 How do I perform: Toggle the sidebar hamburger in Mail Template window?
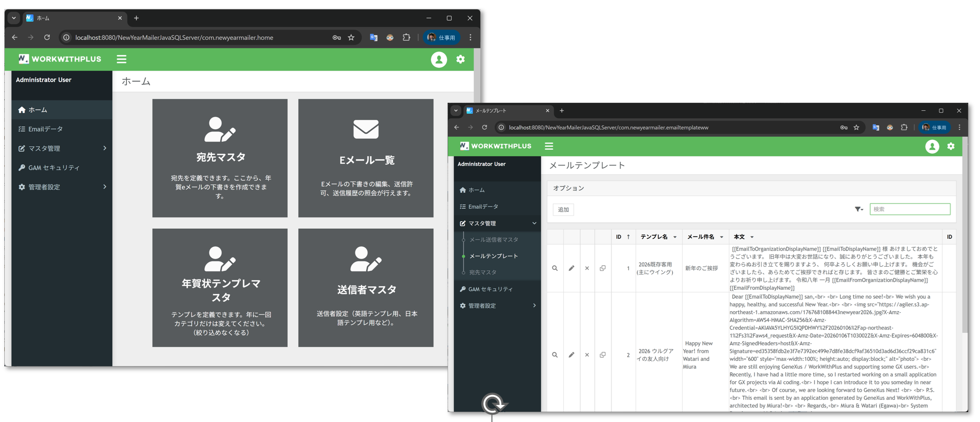point(549,146)
